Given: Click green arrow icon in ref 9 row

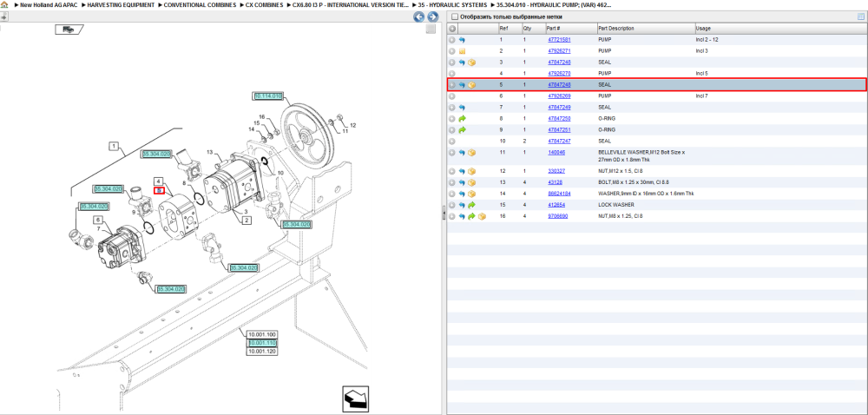Looking at the screenshot, I should 463,129.
